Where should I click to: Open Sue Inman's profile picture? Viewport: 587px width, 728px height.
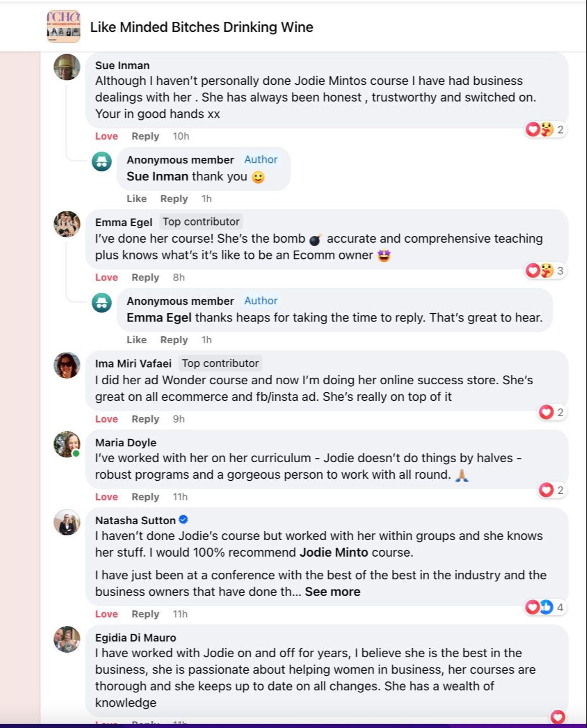tap(67, 67)
